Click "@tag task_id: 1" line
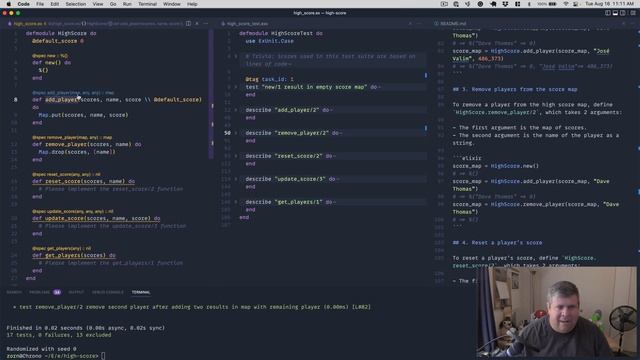The height and width of the screenshot is (360, 640). [269, 79]
